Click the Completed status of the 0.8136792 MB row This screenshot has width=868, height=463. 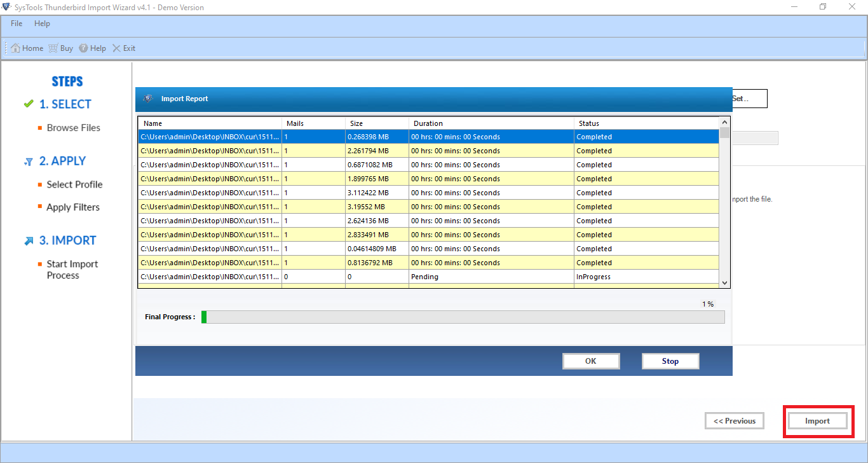(x=646, y=263)
